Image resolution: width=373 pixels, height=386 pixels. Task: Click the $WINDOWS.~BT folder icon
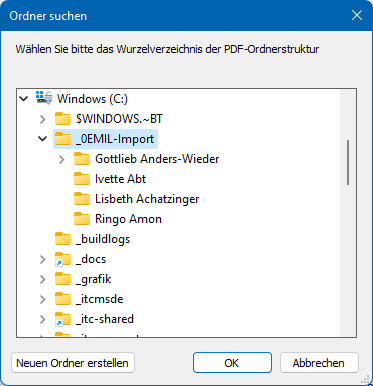click(x=63, y=119)
